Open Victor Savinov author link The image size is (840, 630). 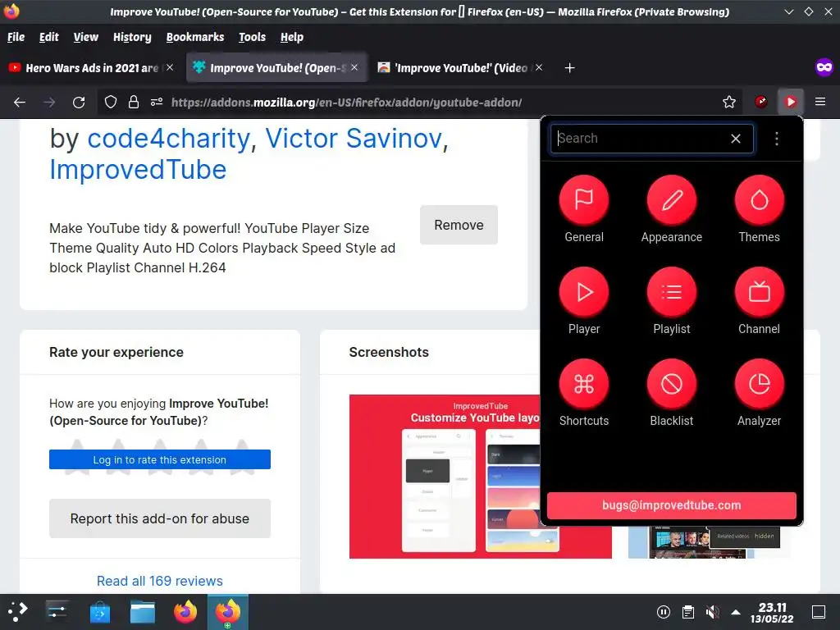(x=354, y=138)
